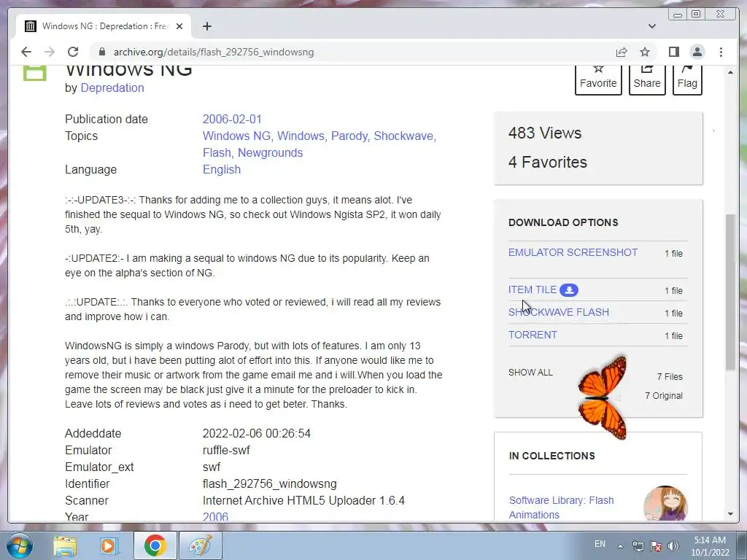This screenshot has height=560, width=747.
Task: Expand the tab search dropdown
Action: 652,26
